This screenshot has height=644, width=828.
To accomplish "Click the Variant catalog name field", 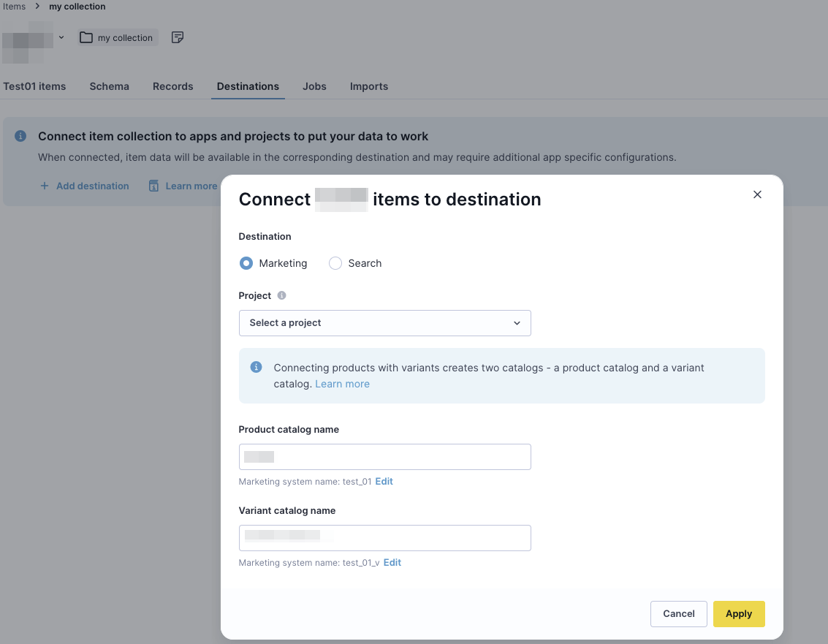I will (384, 538).
